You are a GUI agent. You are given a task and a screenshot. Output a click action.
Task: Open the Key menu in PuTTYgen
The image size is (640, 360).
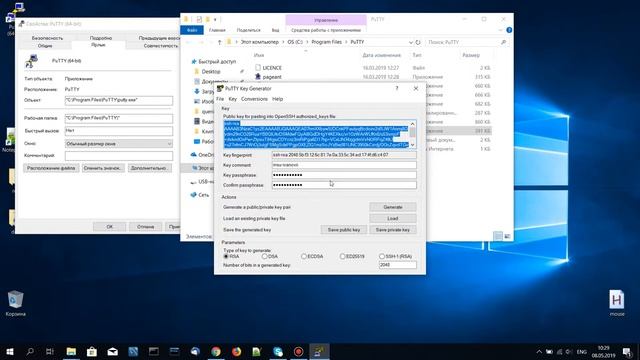(x=233, y=99)
